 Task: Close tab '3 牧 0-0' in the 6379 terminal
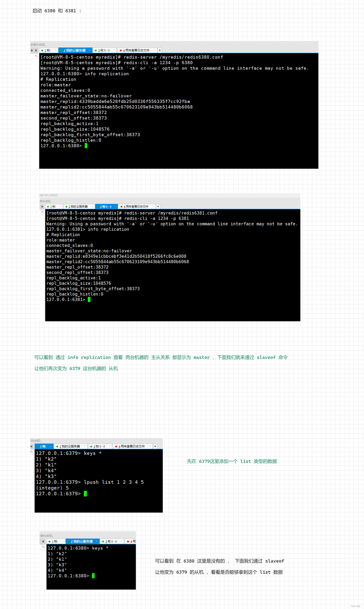(109, 446)
